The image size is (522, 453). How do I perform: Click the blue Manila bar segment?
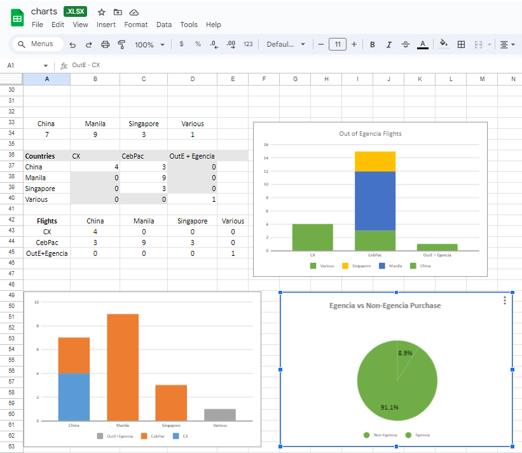click(x=375, y=201)
